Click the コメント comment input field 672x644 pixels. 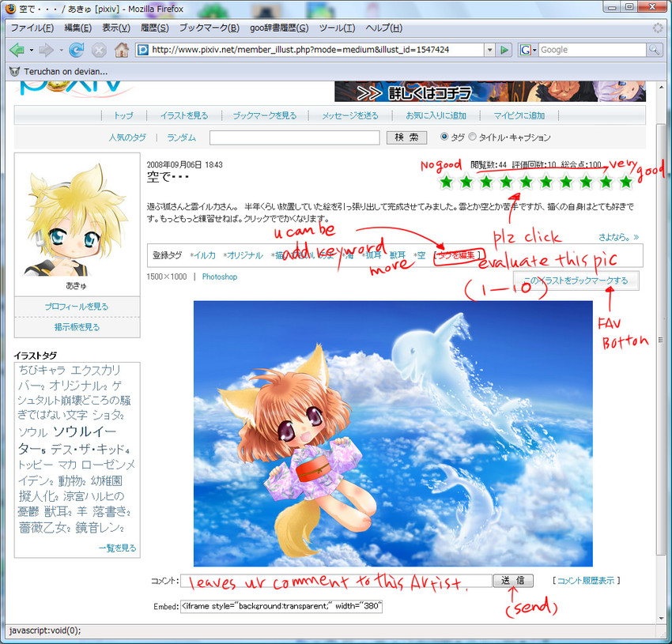point(336,581)
